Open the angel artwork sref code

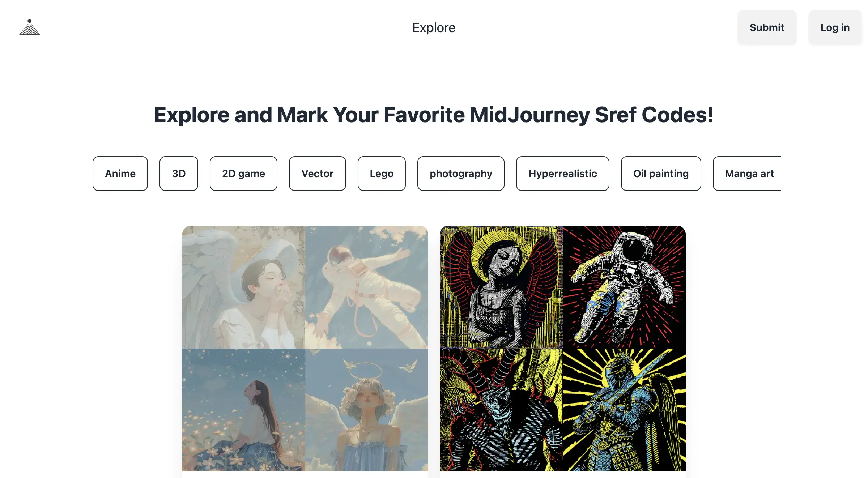coord(305,349)
